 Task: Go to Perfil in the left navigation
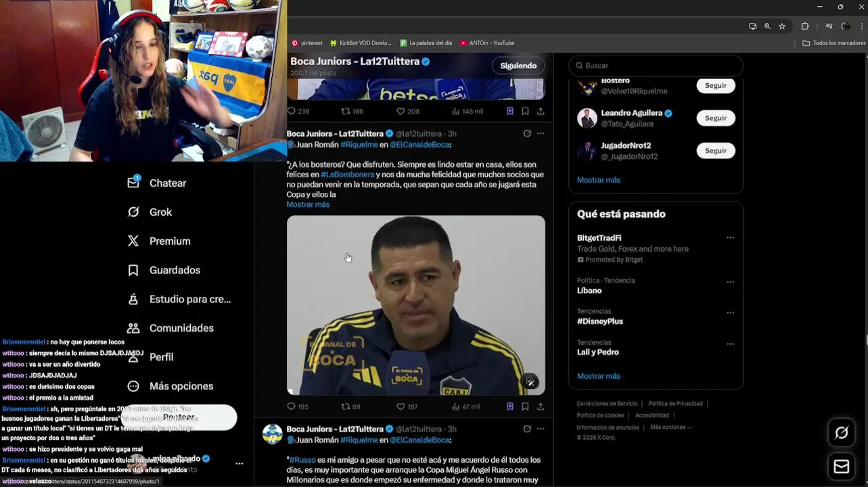click(x=150, y=357)
